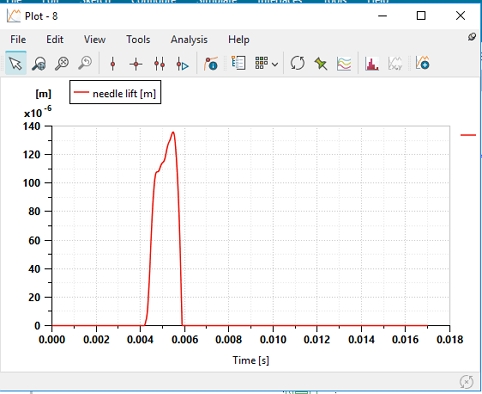Click the x10^-6 axis multiplier label
482x394 pixels.
[x=38, y=112]
